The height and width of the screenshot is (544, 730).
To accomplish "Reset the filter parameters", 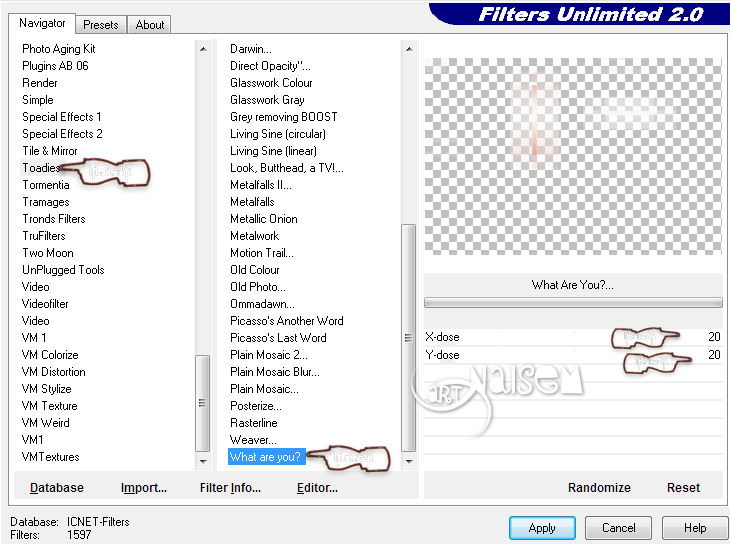I will click(x=683, y=488).
